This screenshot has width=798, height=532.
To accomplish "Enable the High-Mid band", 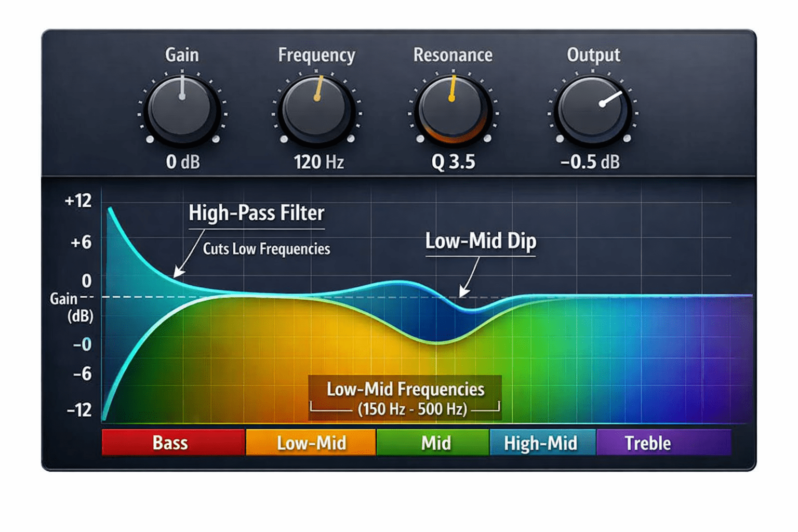I will coord(543,443).
